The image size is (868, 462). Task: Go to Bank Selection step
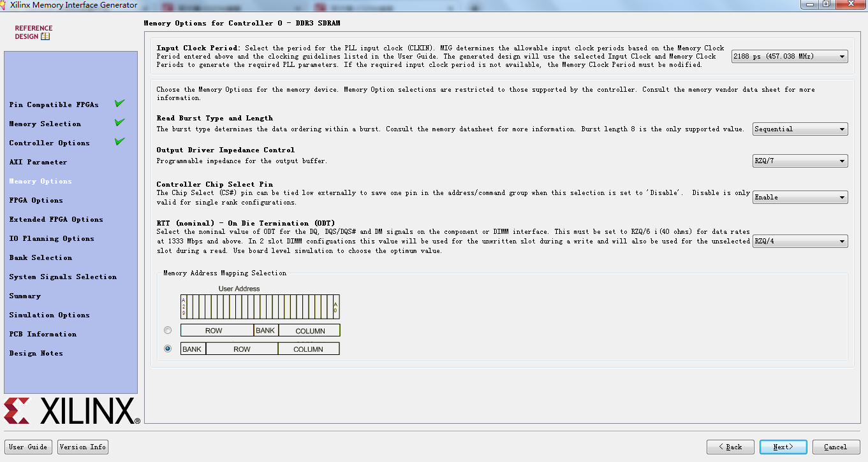tap(41, 257)
